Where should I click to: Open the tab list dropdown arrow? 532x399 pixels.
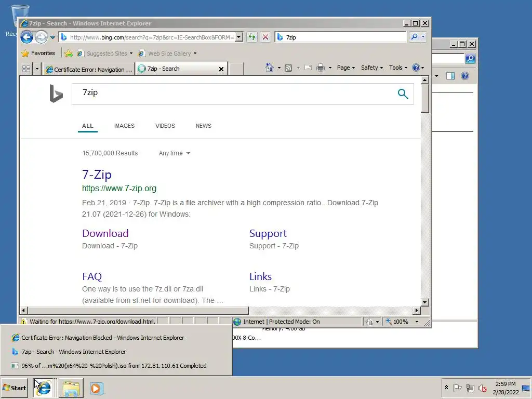tap(37, 69)
